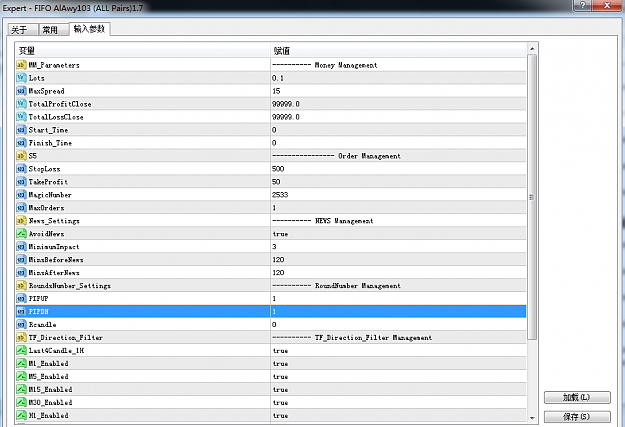
Task: Click the help question mark button
Action: (x=582, y=5)
